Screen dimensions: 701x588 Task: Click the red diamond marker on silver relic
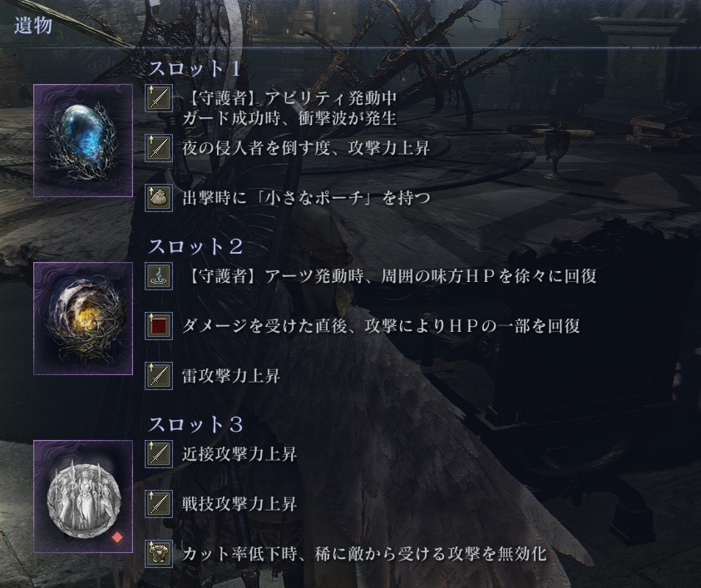click(116, 536)
